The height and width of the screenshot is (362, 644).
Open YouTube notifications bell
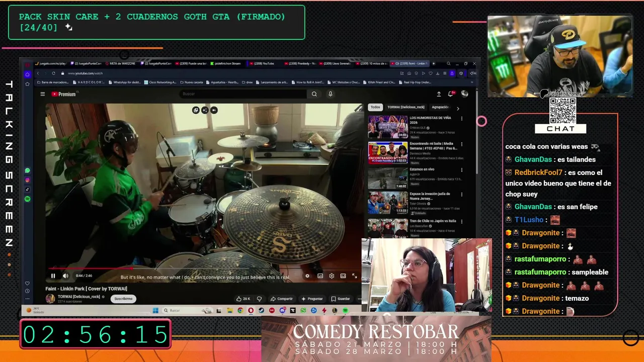point(451,94)
